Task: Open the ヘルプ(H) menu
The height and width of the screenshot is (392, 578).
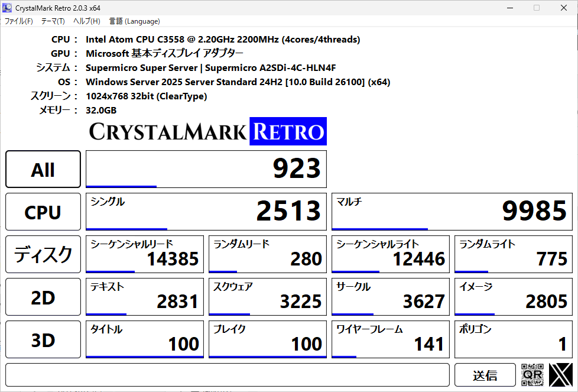Action: click(x=86, y=21)
